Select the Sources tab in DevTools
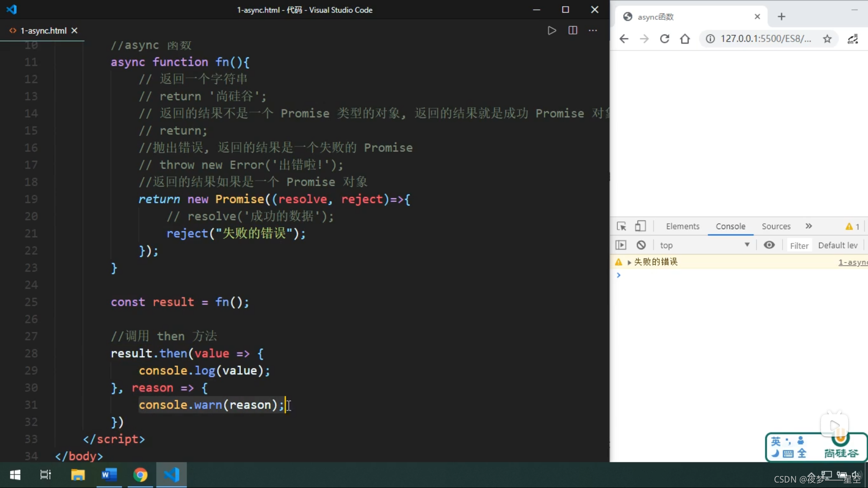This screenshot has height=488, width=868. coord(776,226)
